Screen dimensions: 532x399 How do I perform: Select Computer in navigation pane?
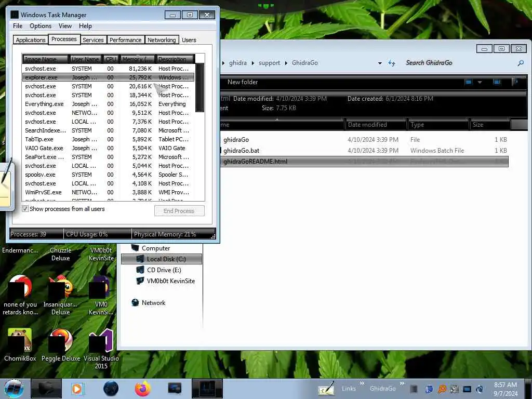click(x=151, y=248)
